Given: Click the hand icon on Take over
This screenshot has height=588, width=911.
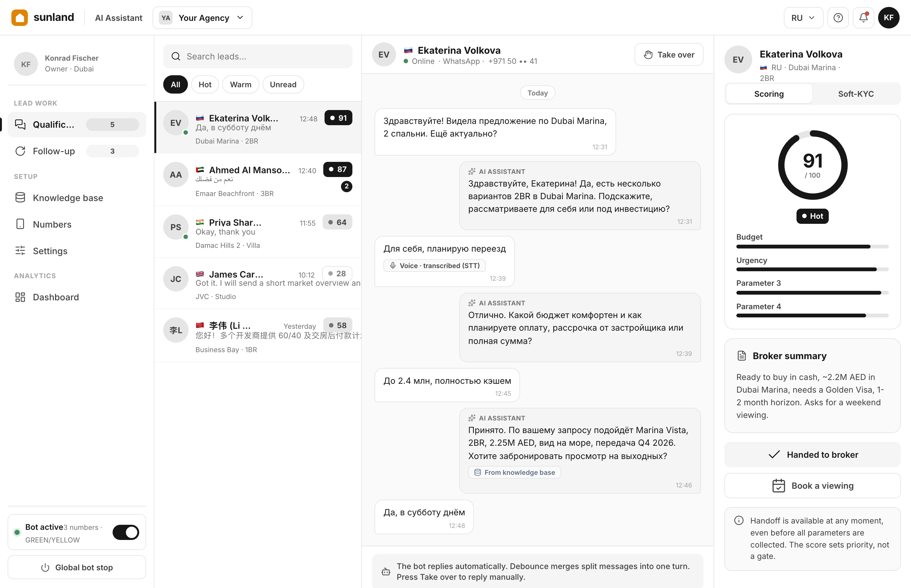Looking at the screenshot, I should (x=648, y=55).
